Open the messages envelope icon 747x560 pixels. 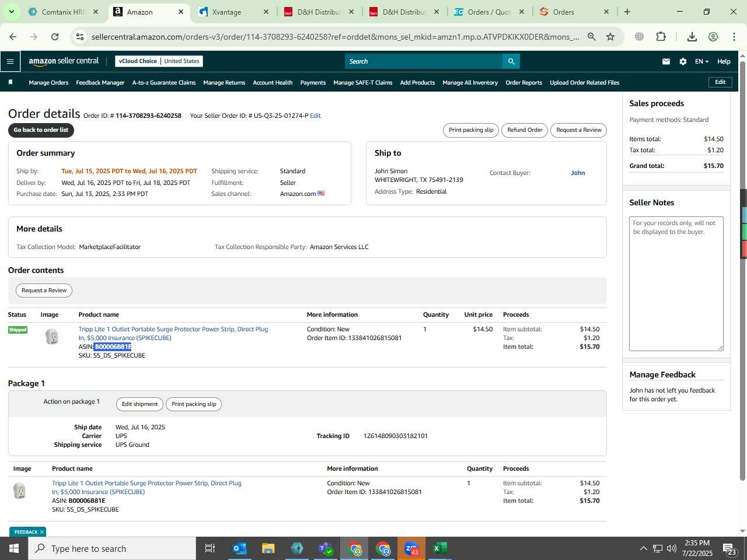click(x=666, y=61)
